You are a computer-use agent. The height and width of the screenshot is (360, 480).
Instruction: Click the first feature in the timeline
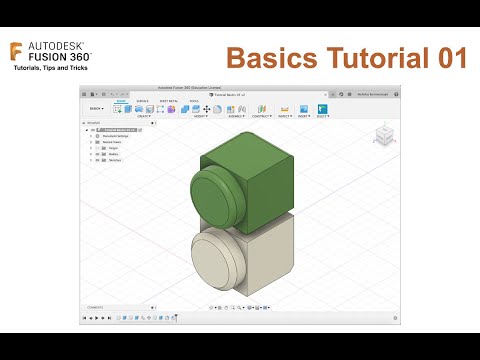pos(118,318)
